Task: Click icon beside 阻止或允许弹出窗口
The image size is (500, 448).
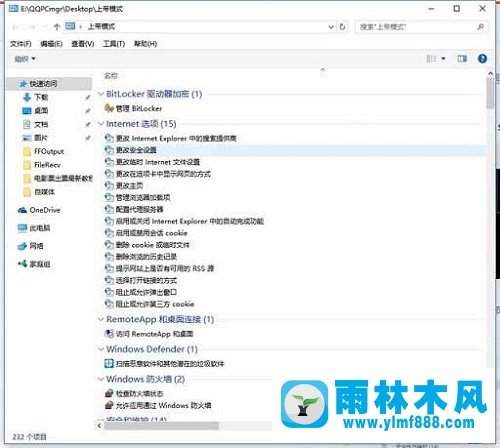Action: click(109, 292)
